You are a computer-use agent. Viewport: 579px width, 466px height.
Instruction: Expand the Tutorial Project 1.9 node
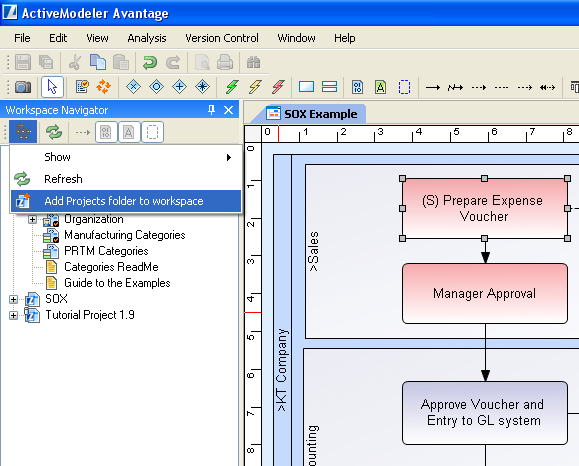click(x=13, y=315)
